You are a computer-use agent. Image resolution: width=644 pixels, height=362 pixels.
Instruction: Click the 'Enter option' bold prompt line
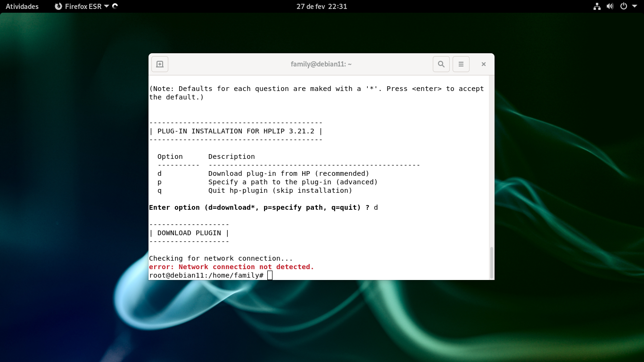coord(259,207)
